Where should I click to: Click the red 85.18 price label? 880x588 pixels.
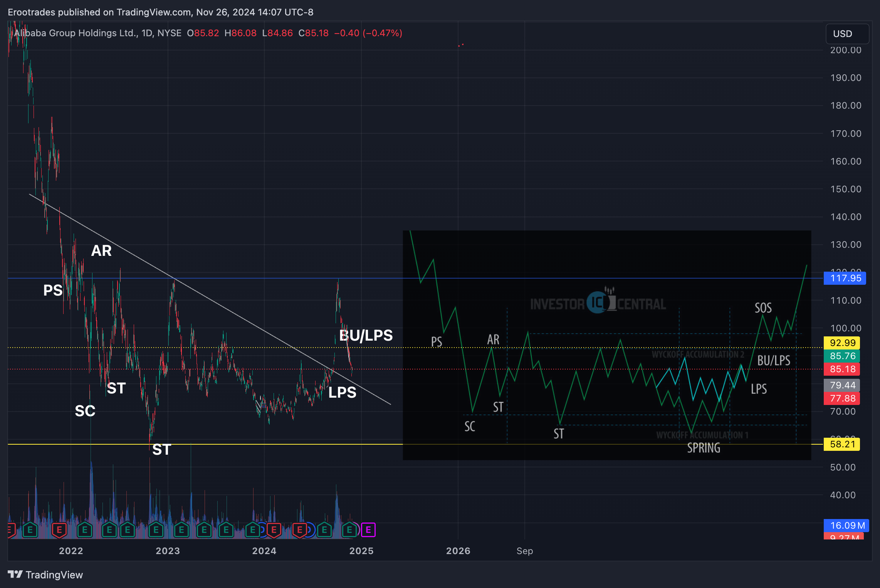(x=842, y=369)
